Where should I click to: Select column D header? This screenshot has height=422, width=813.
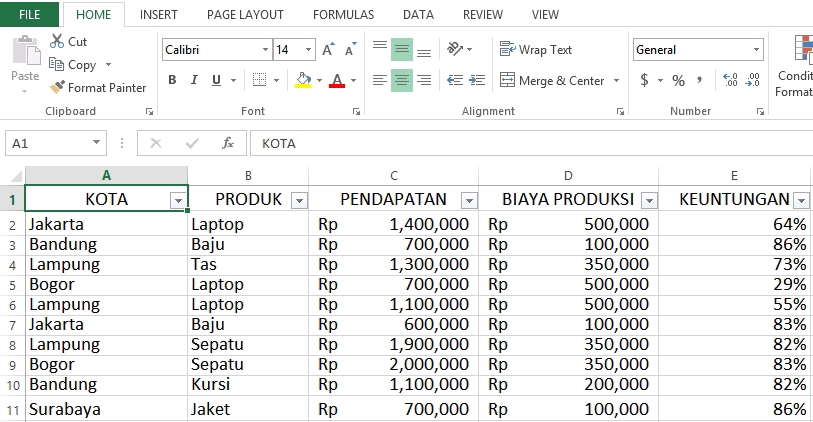(x=568, y=176)
